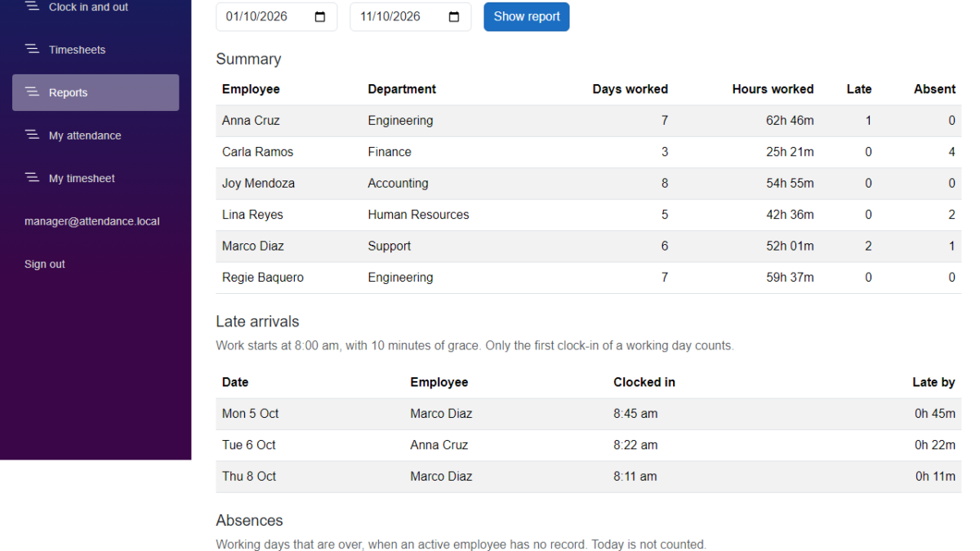Viewport: 980px width, 551px height.
Task: Click Human Resources department cell
Action: click(418, 215)
